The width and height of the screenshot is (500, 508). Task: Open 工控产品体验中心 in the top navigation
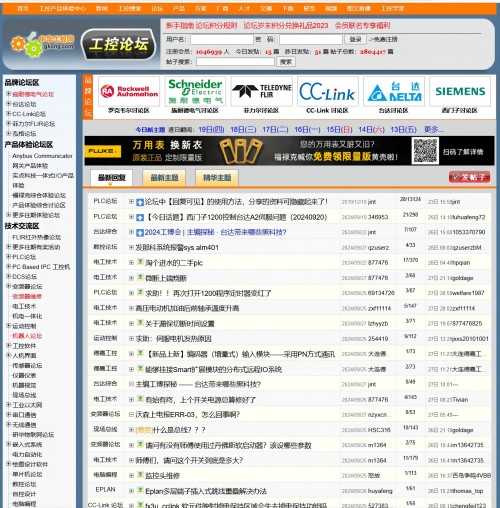pyautogui.click(x=62, y=9)
